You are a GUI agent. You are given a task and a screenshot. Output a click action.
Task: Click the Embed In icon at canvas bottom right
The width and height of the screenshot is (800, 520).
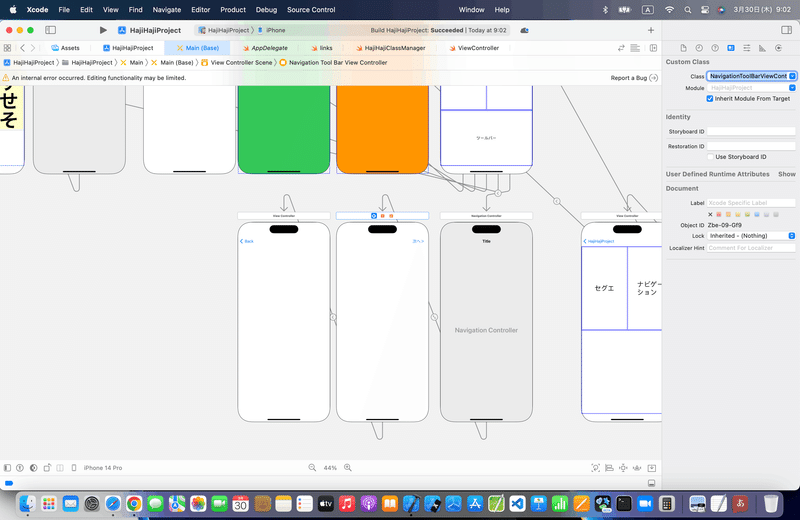[652, 468]
